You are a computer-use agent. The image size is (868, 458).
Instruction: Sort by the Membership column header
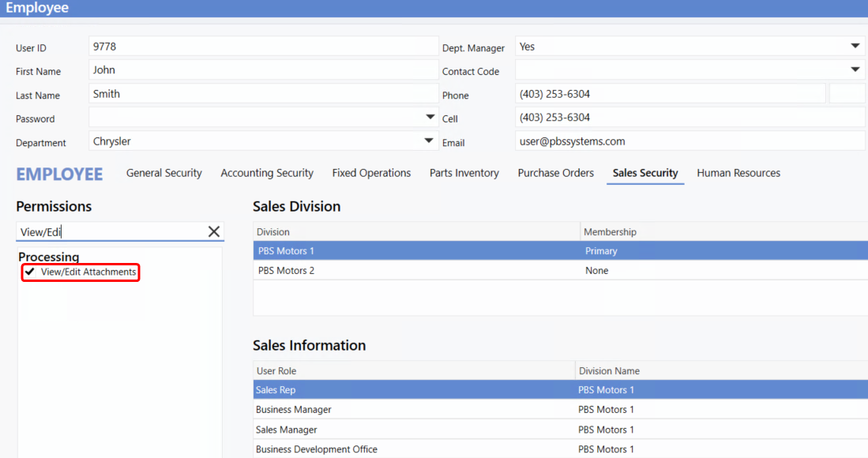coord(610,232)
